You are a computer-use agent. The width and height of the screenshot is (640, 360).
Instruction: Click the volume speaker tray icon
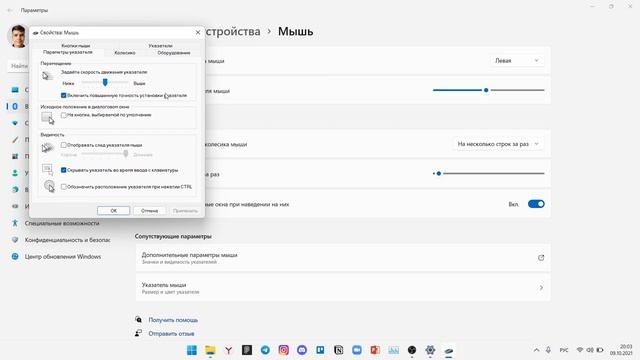tap(590, 350)
